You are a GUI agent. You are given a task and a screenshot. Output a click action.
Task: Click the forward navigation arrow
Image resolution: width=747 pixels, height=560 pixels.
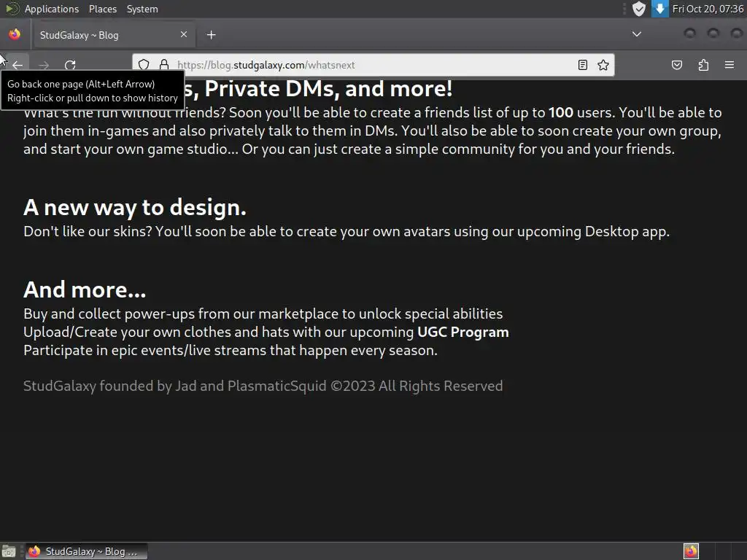tap(44, 65)
